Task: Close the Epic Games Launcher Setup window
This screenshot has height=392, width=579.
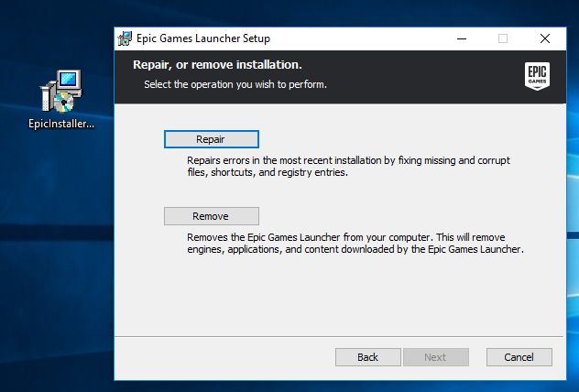Action: click(545, 38)
